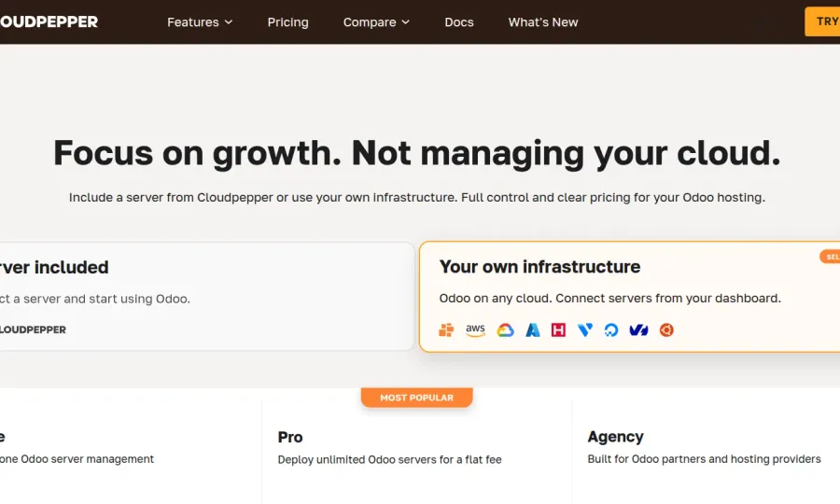Screen dimensions: 840x504
Task: Select the Your own infrastructure option card
Action: click(x=629, y=297)
